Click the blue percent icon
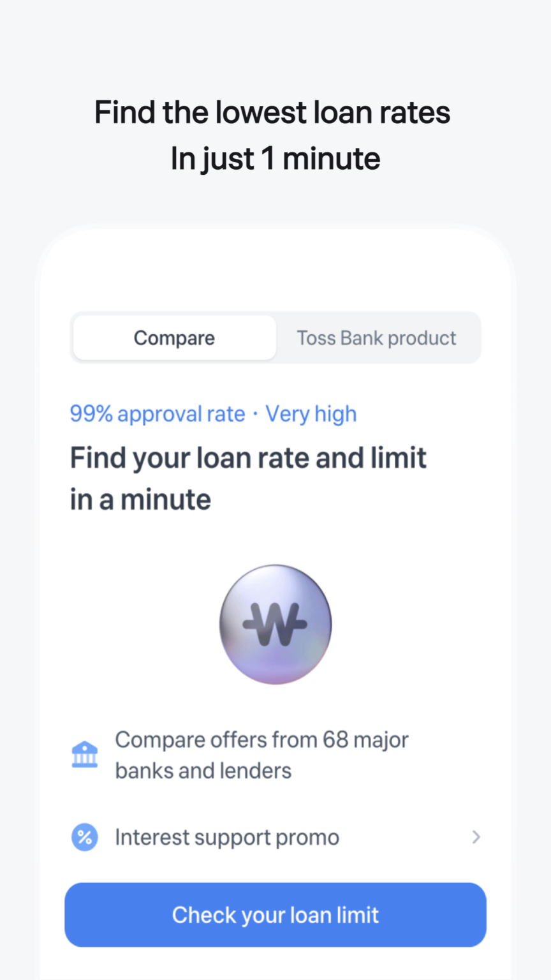The width and height of the screenshot is (551, 980). pyautogui.click(x=84, y=837)
